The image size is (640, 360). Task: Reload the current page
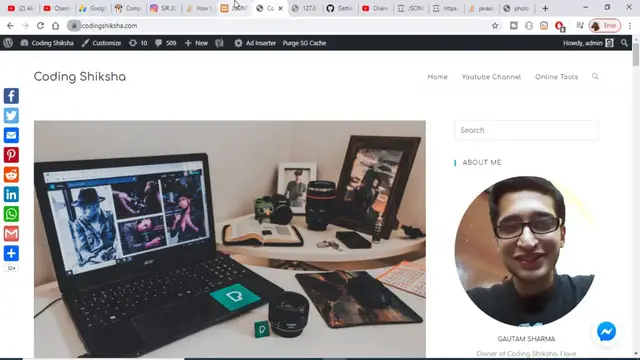pos(40,26)
